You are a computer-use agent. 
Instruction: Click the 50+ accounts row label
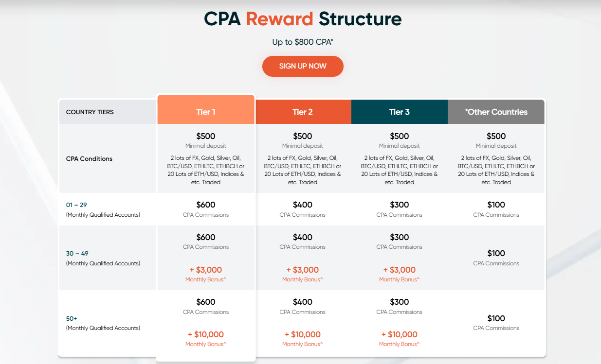[72, 319]
